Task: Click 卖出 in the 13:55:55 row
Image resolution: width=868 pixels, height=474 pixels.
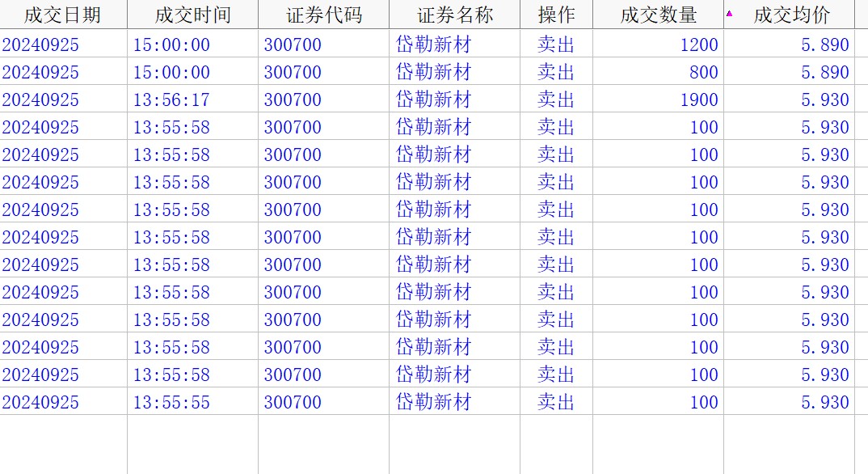Action: 556,402
